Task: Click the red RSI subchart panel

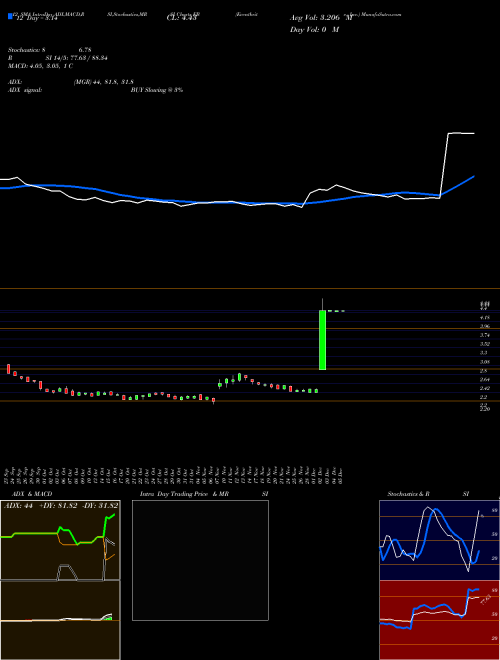Action: pos(439,620)
